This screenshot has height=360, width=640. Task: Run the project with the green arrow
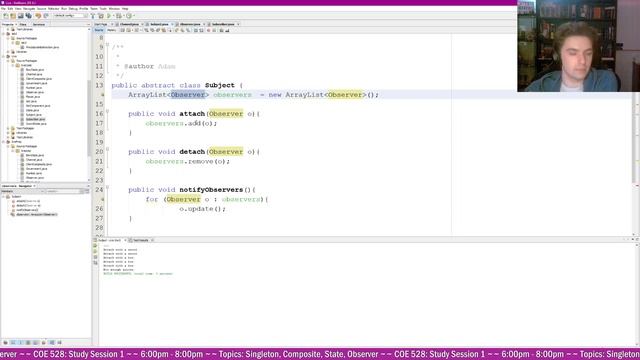(x=109, y=16)
